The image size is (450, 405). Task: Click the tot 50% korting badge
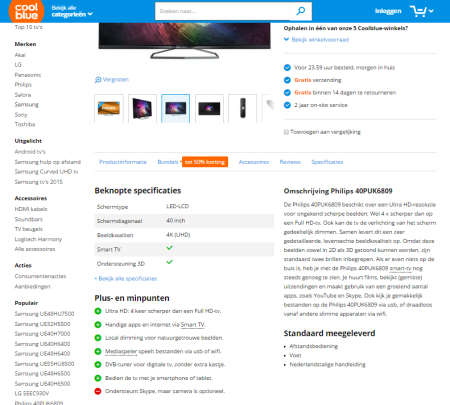coord(205,162)
